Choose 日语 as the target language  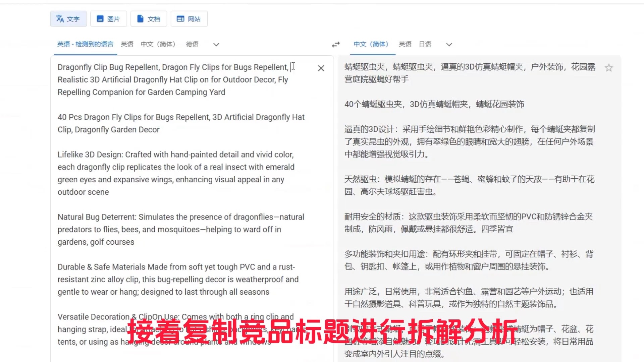click(425, 44)
